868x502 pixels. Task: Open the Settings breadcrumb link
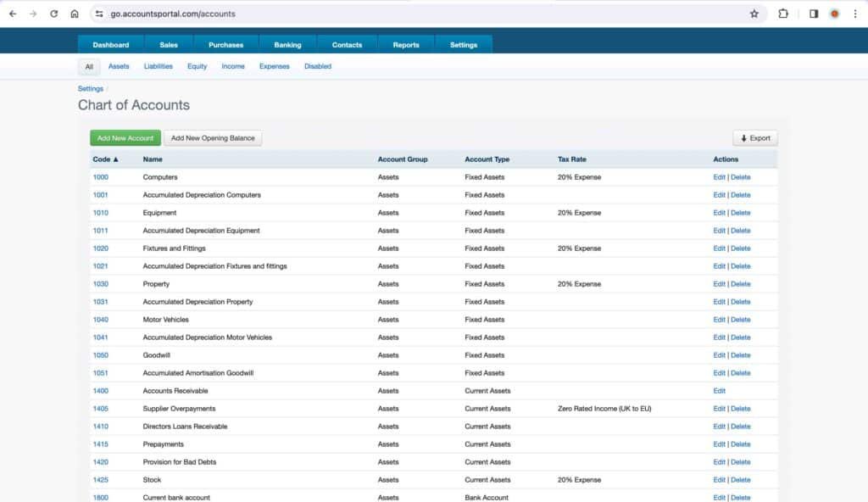(x=90, y=88)
